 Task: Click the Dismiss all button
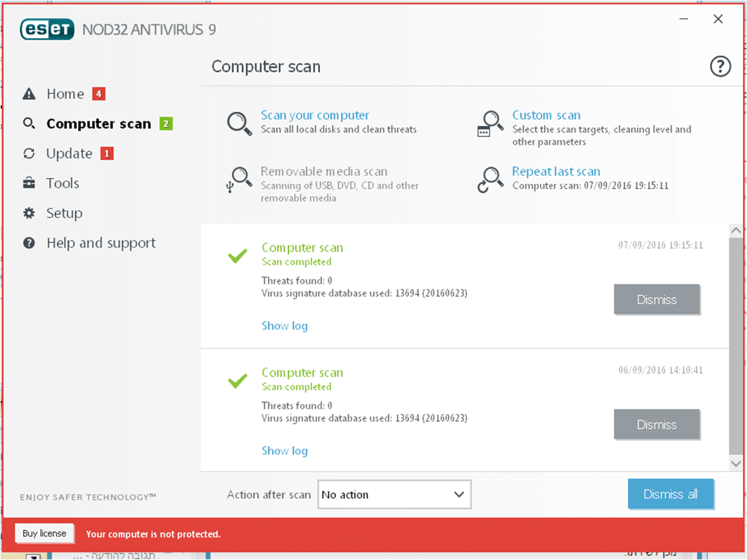pos(670,494)
